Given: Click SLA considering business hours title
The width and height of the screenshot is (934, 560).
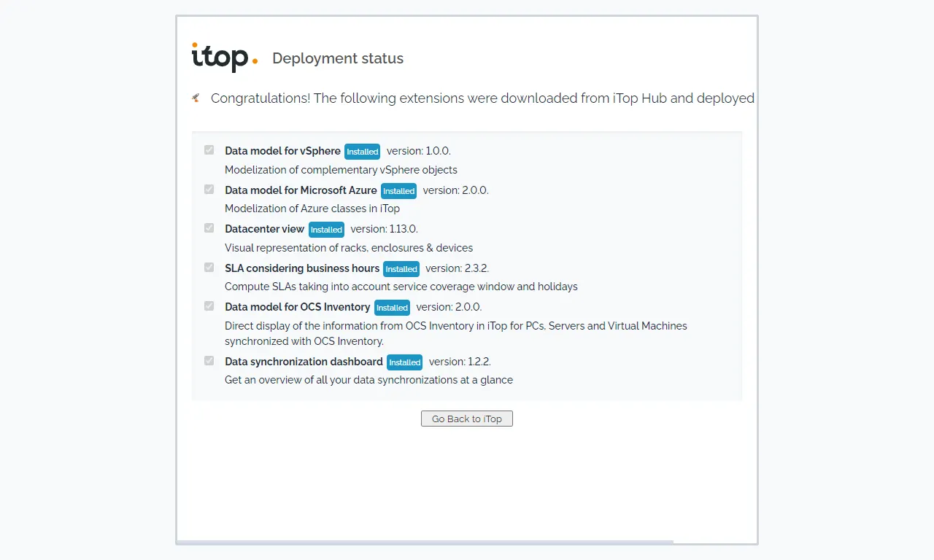Looking at the screenshot, I should tap(302, 268).
